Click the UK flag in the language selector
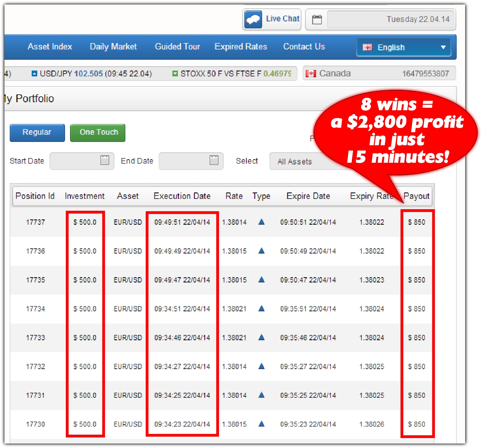 coord(367,47)
